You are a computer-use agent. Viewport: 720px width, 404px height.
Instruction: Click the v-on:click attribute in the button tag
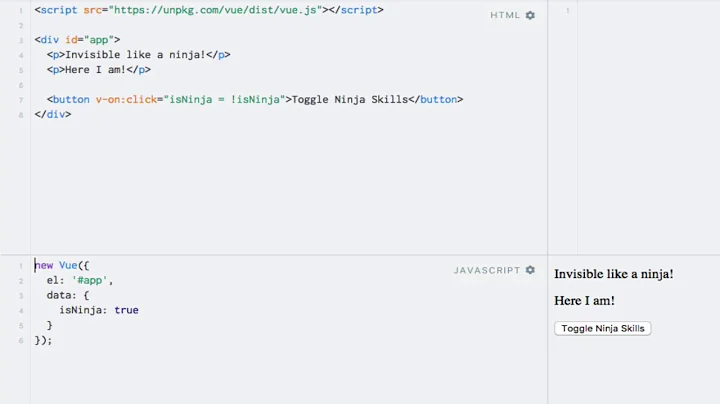coord(126,100)
